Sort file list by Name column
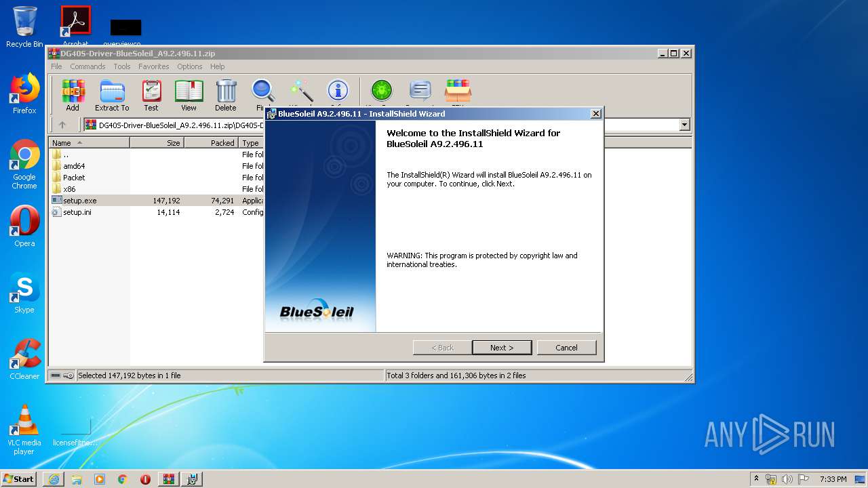The height and width of the screenshot is (488, 868). click(x=90, y=143)
